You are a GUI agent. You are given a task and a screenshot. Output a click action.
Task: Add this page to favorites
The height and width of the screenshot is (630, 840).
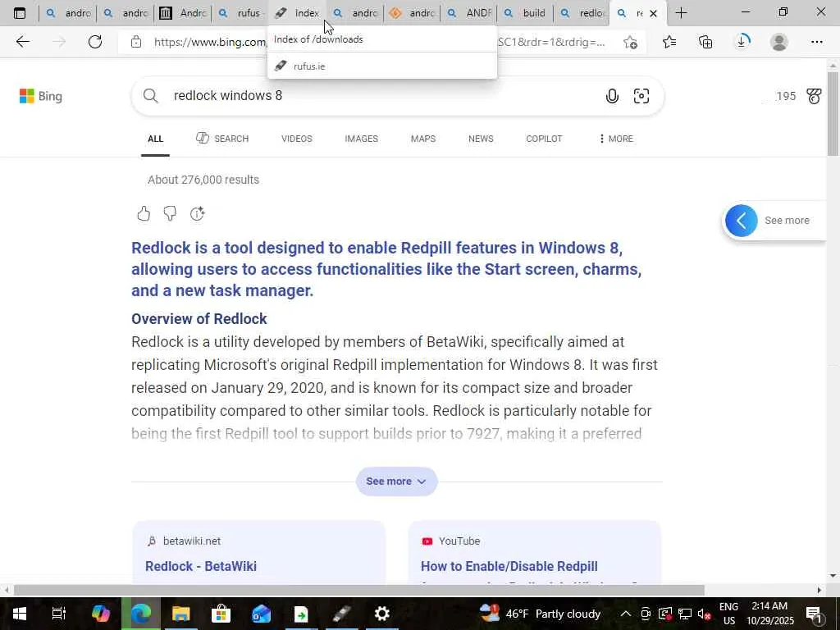[x=631, y=42]
